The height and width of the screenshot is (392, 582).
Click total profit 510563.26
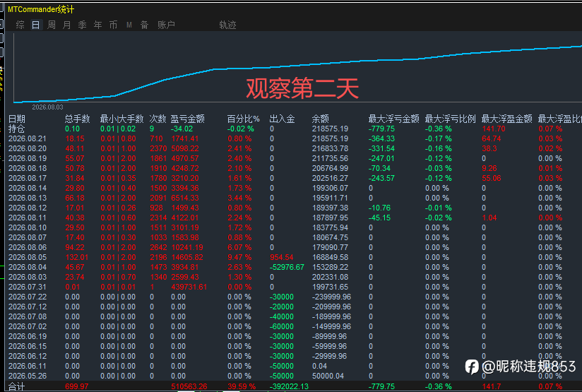pos(189,386)
